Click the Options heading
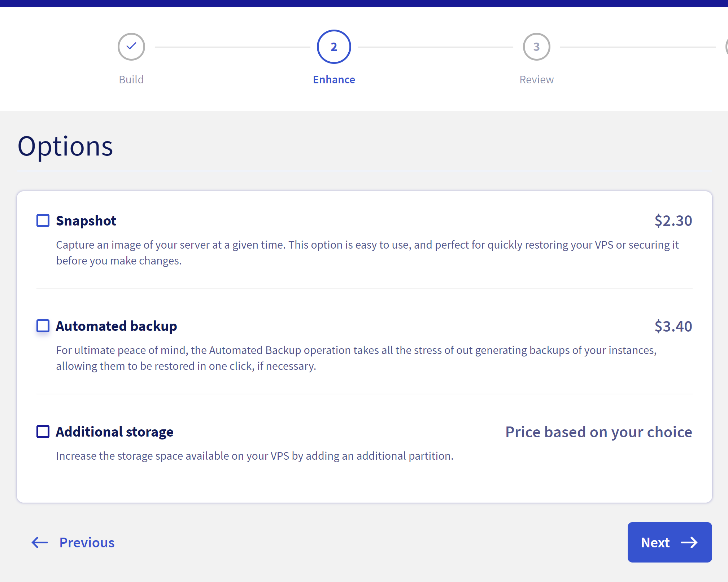The height and width of the screenshot is (582, 728). tap(65, 146)
